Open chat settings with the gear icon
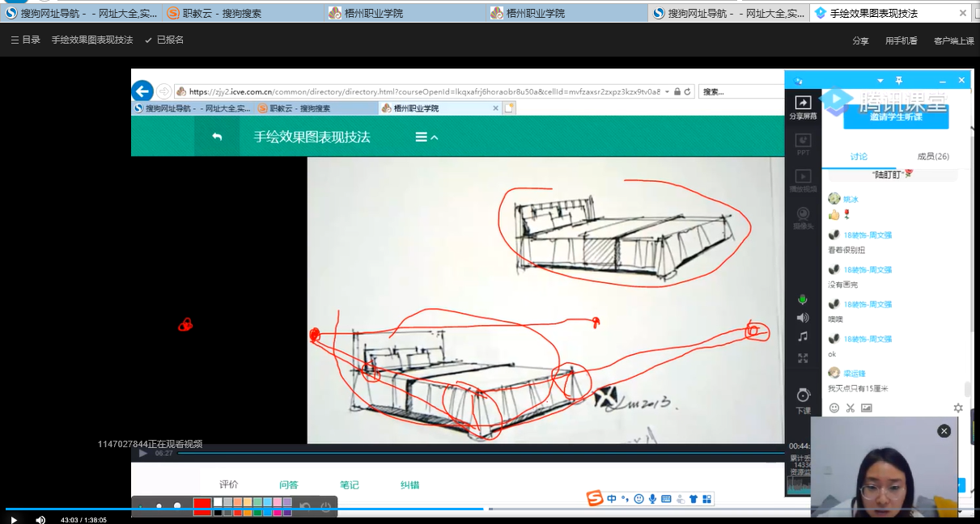Image resolution: width=980 pixels, height=524 pixels. 958,408
